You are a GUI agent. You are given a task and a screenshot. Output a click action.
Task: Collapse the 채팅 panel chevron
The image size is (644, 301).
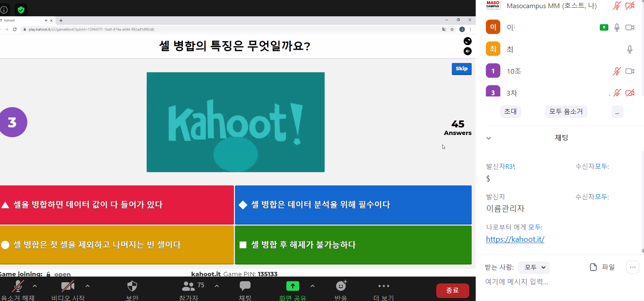click(488, 138)
